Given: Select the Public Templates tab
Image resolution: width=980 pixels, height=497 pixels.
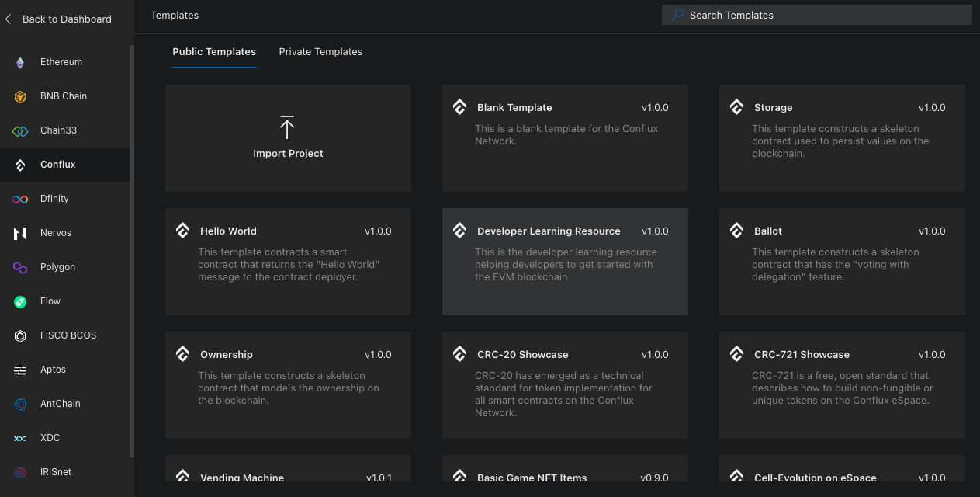Looking at the screenshot, I should 214,52.
